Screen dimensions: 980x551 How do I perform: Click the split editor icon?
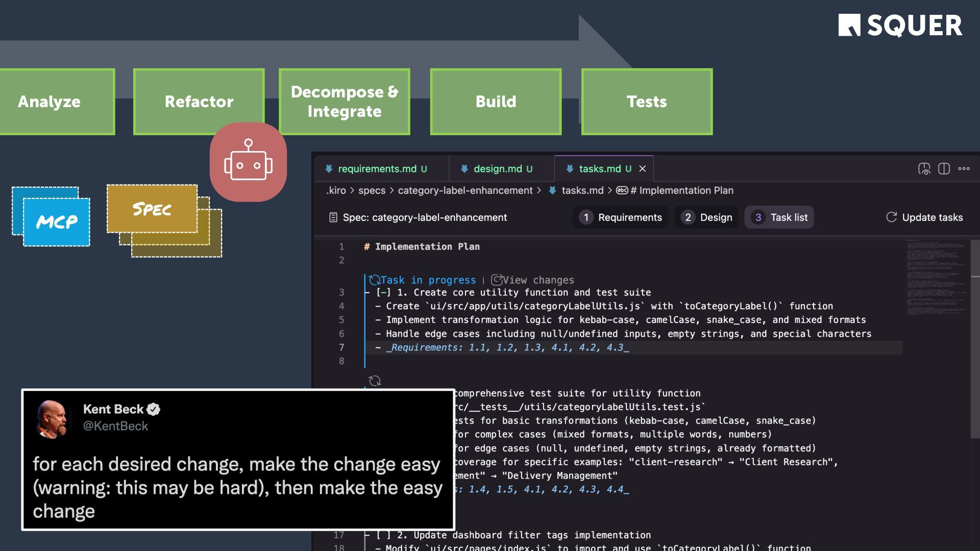[x=944, y=169]
